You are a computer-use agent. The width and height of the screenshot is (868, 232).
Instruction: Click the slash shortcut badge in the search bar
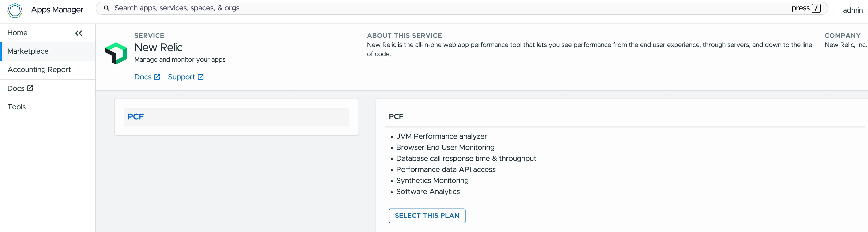click(816, 8)
